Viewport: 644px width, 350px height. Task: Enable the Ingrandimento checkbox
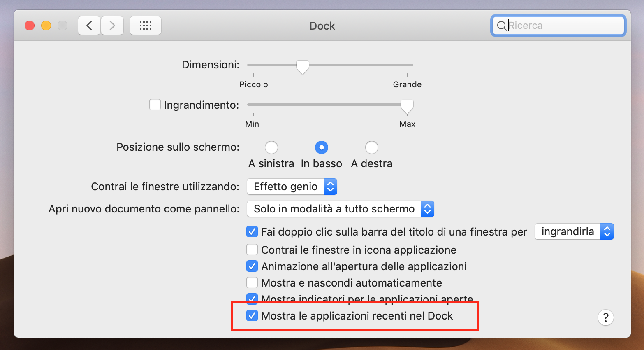tap(155, 105)
